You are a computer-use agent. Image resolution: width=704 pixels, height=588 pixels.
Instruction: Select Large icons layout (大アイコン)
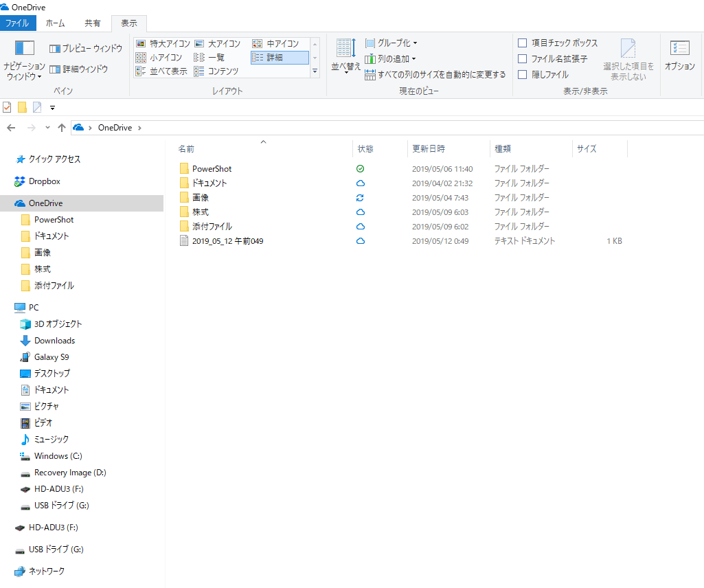point(217,43)
